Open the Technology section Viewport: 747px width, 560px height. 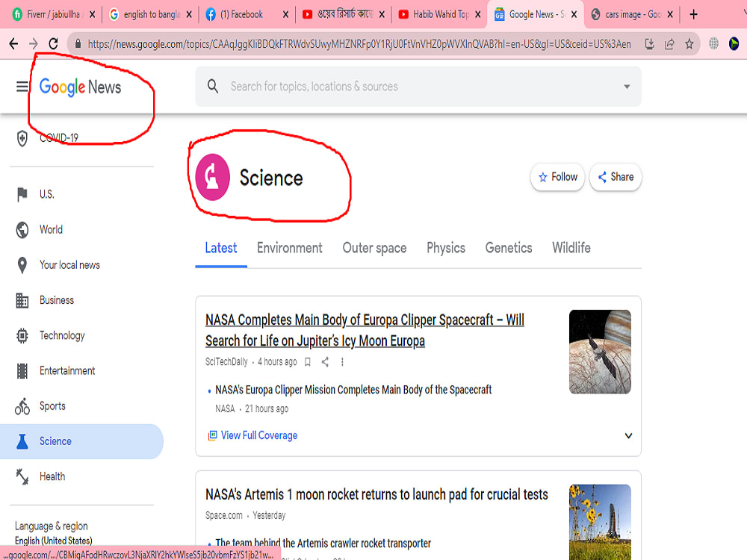(x=62, y=336)
